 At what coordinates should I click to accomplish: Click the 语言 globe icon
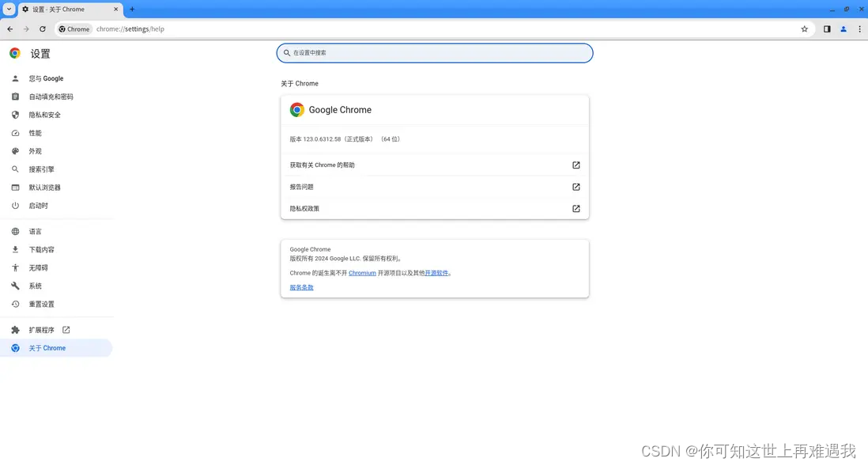[16, 232]
